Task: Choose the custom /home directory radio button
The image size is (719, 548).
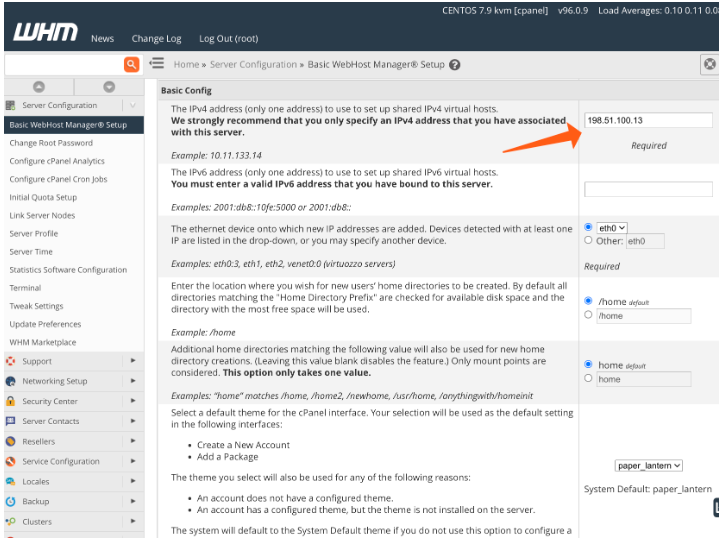Action: [x=589, y=315]
